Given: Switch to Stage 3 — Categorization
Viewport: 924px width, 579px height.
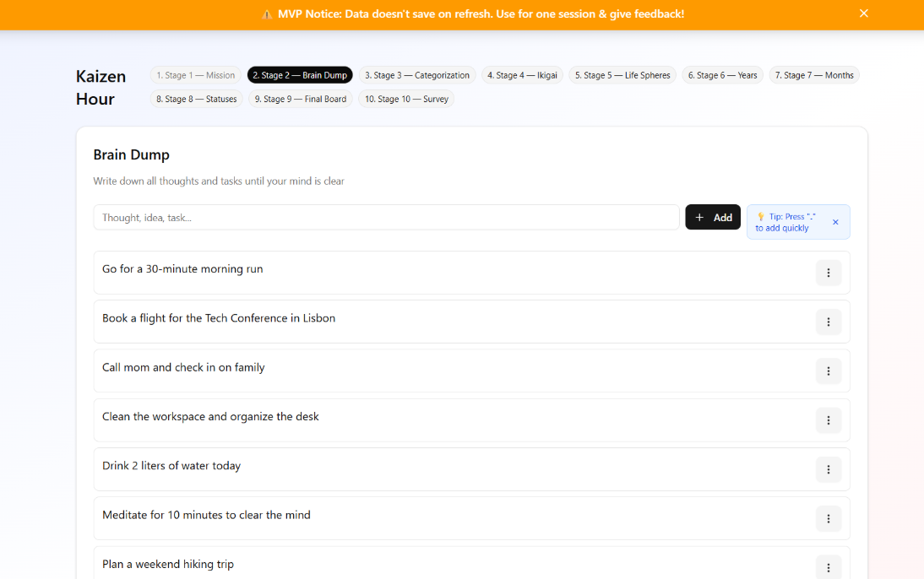Looking at the screenshot, I should (417, 74).
